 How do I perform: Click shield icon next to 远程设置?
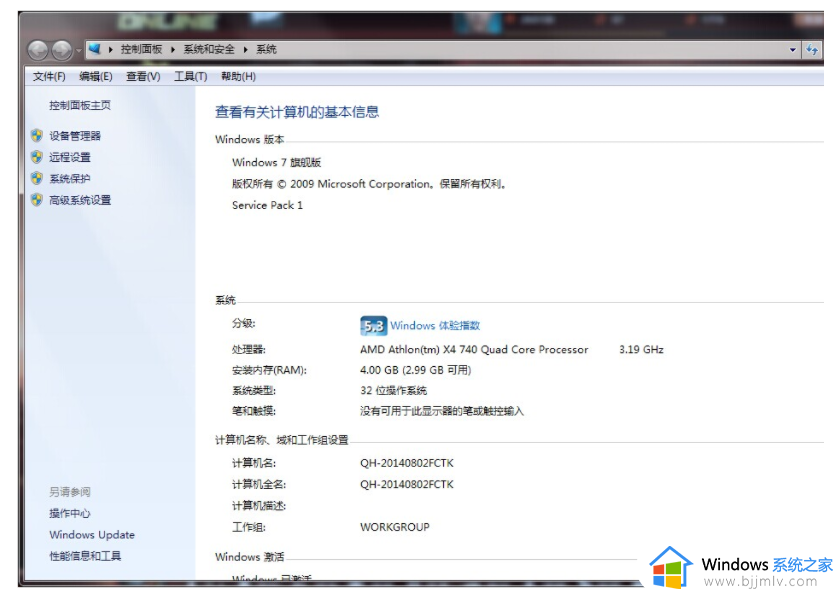point(37,157)
